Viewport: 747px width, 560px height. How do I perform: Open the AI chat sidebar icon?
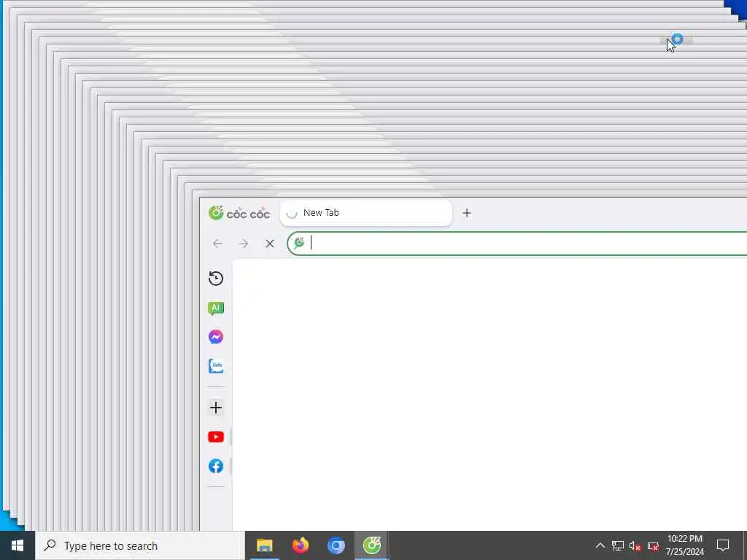(x=216, y=308)
